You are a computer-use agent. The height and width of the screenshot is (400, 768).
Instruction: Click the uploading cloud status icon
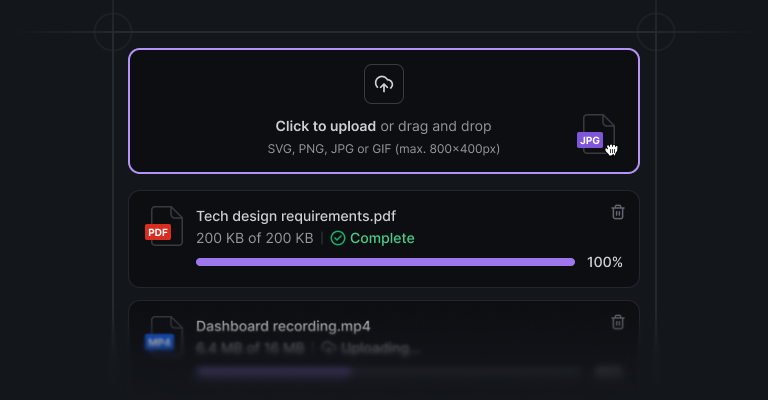(329, 348)
